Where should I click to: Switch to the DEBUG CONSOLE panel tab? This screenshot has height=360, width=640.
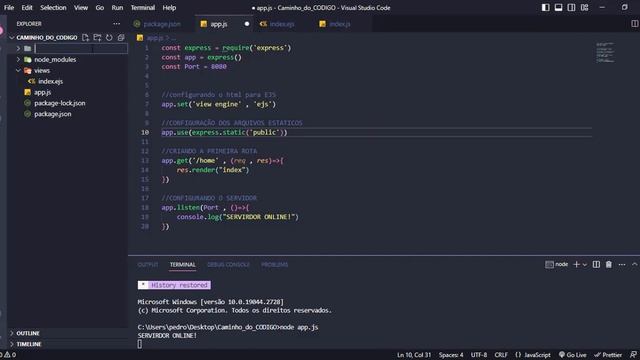[x=228, y=264]
